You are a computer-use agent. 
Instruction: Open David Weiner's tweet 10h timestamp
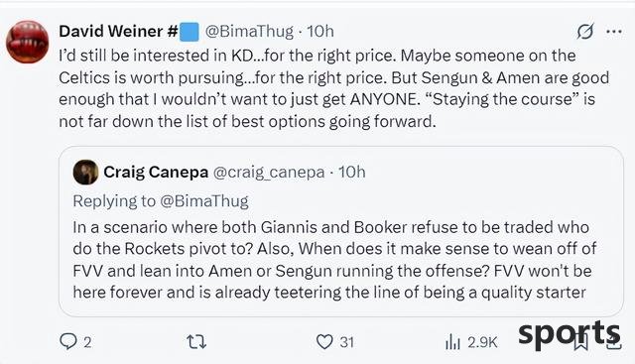click(x=319, y=31)
